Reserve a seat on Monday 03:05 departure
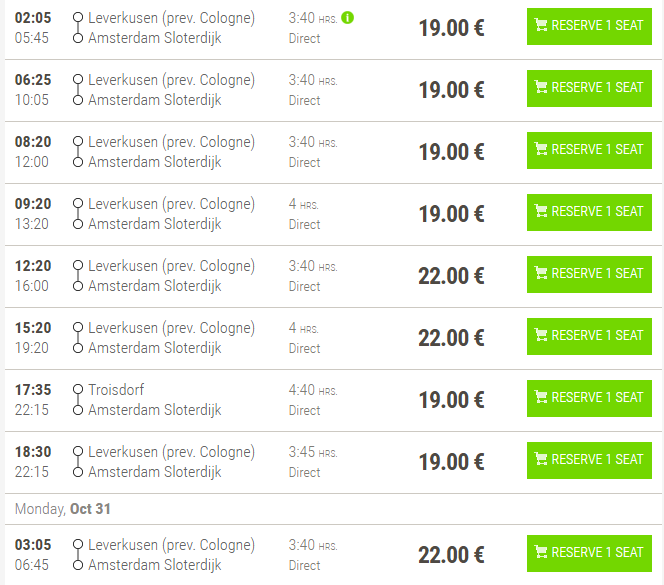 tap(589, 553)
